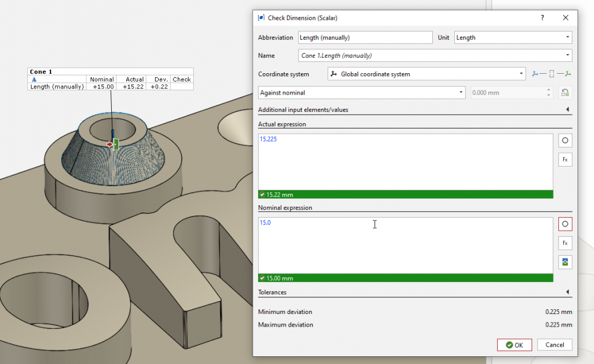Click the blue triangle icon in Cone 1 label
594x364 pixels.
coord(34,79)
